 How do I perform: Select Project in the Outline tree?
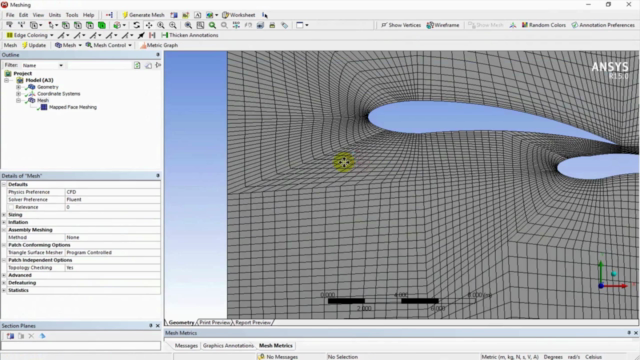tap(22, 73)
